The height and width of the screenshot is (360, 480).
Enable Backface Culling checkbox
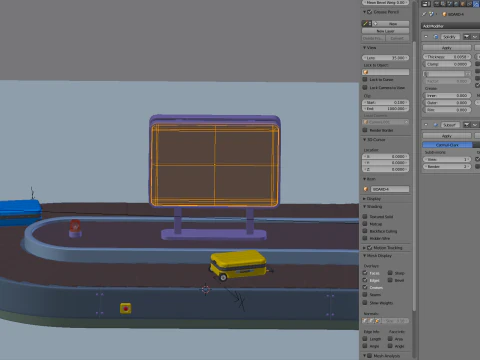tap(365, 231)
